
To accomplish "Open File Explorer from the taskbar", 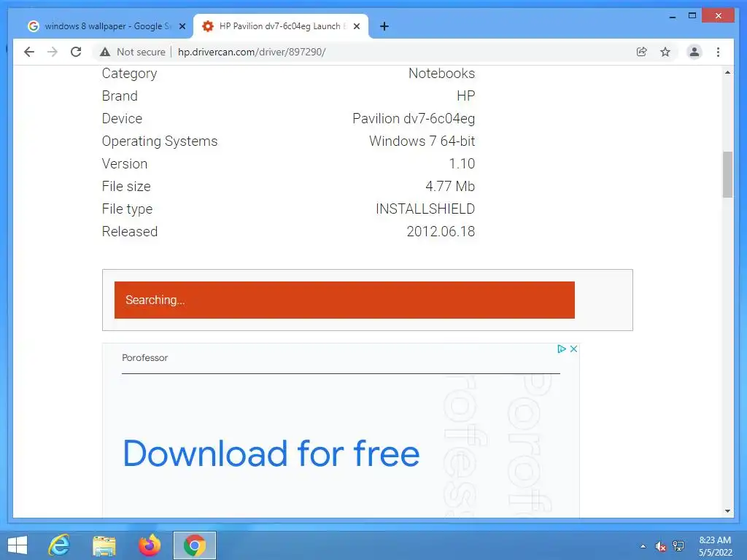I will point(104,545).
